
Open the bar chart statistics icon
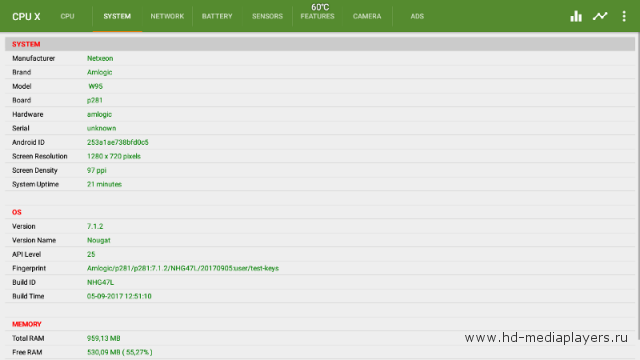tap(576, 16)
